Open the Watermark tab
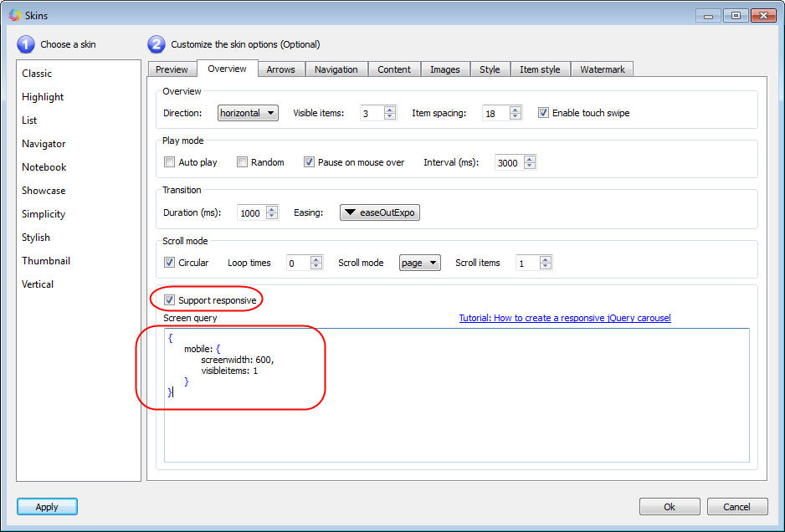This screenshot has width=785, height=532. [x=603, y=69]
